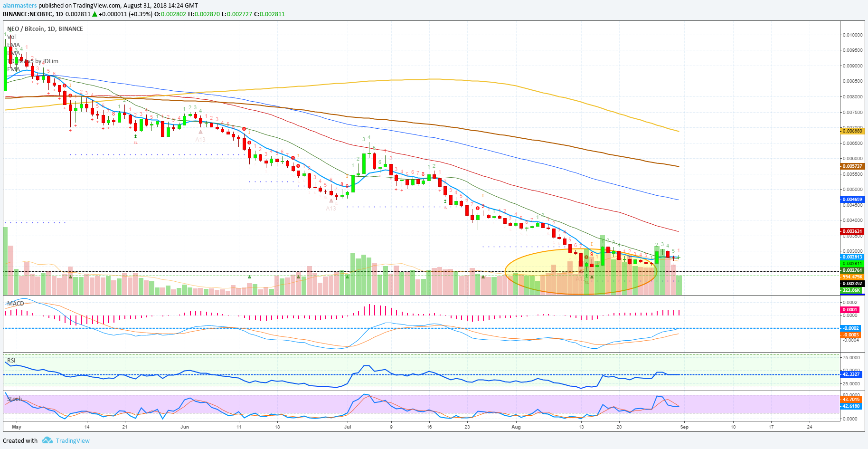Select the Stoch pane label
868x449 pixels.
14,399
